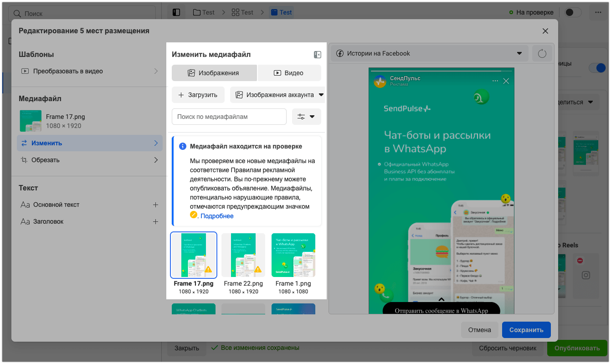Toggle the switch next to На проверке
The image size is (611, 364).
click(573, 12)
